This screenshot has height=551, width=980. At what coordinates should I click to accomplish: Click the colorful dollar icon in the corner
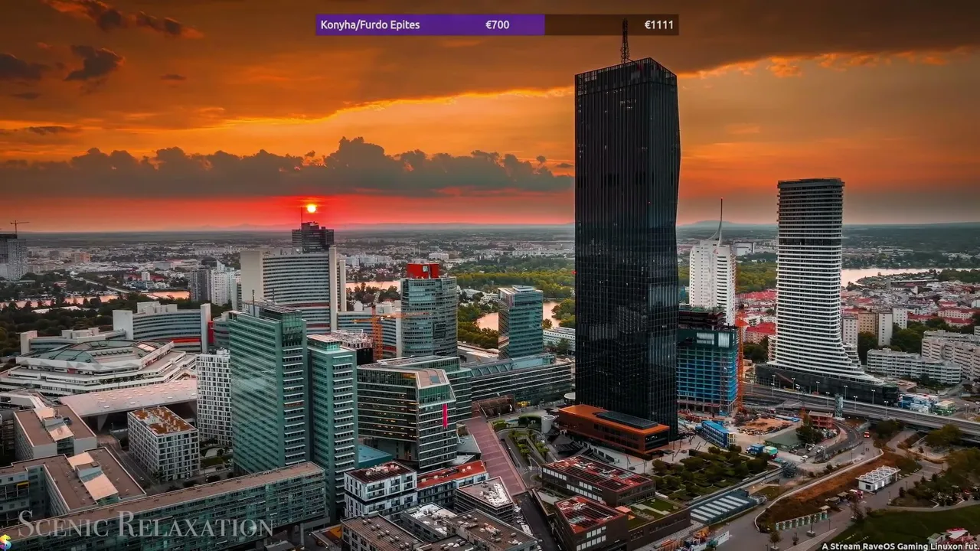(x=4, y=542)
